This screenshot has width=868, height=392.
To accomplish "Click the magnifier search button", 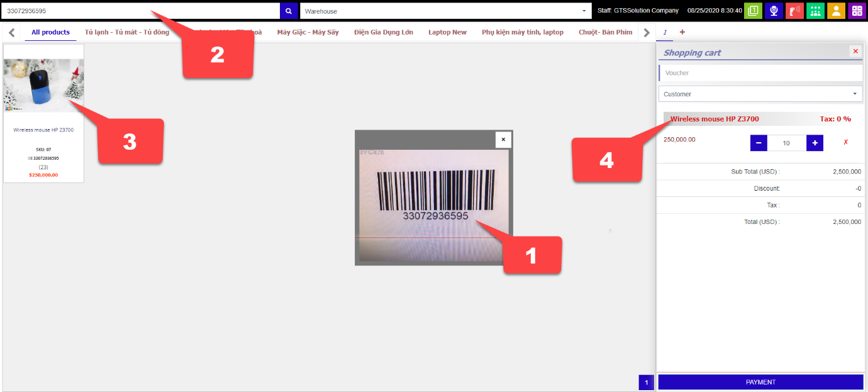I will tap(288, 11).
